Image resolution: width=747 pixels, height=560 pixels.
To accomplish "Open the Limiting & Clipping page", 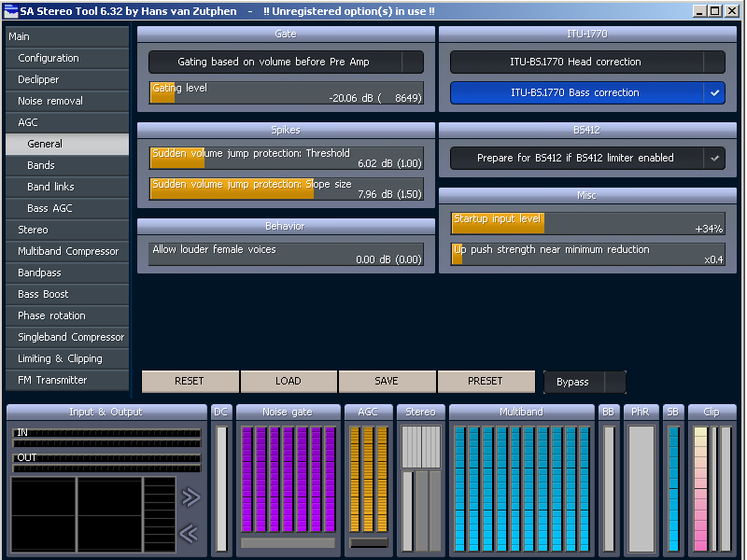I will (67, 358).
